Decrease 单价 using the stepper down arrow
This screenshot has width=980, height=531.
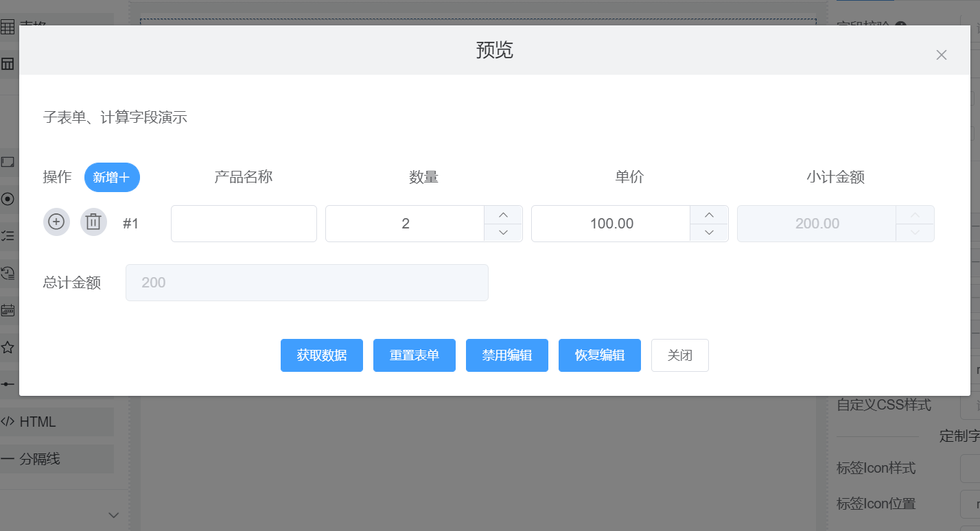point(709,233)
